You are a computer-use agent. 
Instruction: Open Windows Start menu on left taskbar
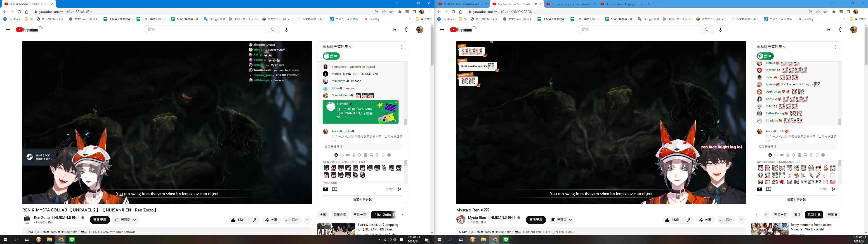pos(5,240)
